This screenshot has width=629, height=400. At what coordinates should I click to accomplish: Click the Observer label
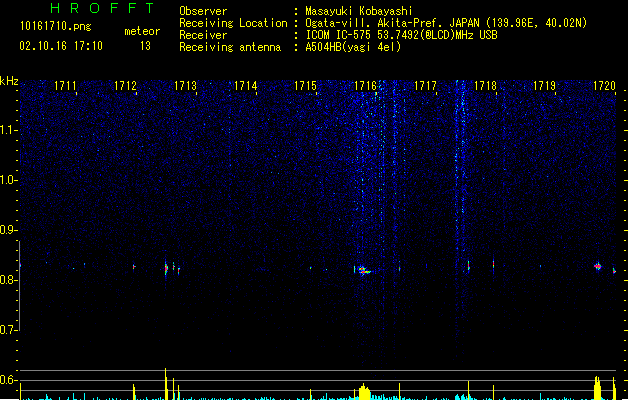(x=203, y=11)
